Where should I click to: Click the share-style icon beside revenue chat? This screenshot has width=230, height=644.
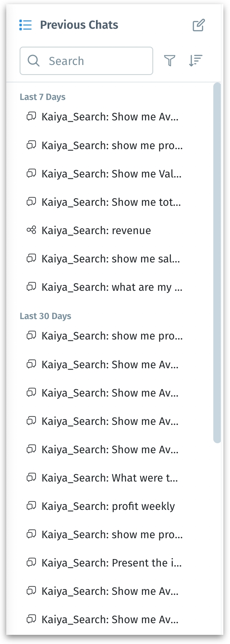click(x=31, y=230)
